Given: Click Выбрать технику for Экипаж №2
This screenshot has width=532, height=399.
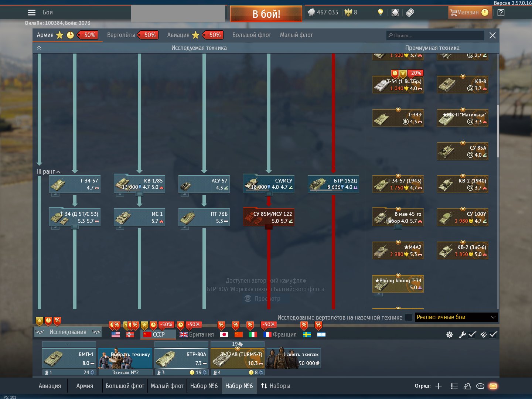Looking at the screenshot, I should tap(125, 358).
